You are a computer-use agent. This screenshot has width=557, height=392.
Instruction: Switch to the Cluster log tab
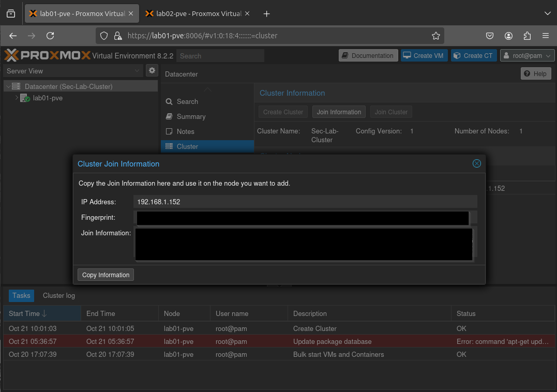pyautogui.click(x=58, y=295)
